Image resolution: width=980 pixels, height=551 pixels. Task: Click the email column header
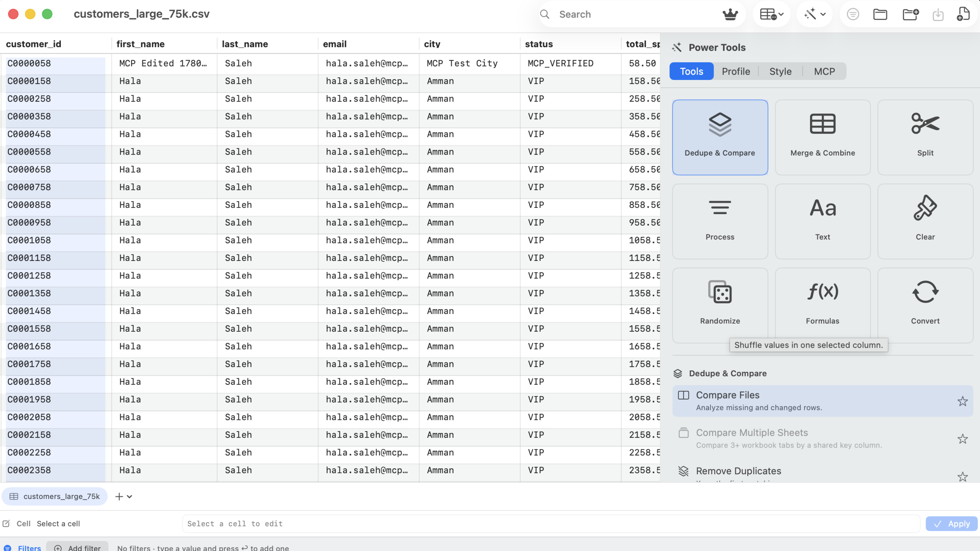coord(368,44)
